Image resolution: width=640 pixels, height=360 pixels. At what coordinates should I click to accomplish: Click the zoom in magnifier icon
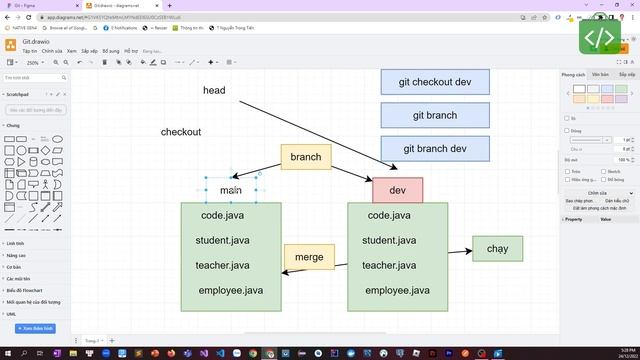[56, 62]
